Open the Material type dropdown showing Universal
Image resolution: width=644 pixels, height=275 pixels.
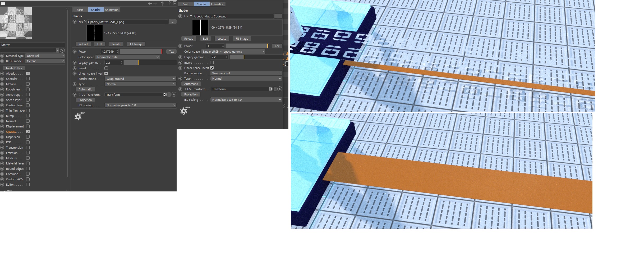(x=45, y=56)
